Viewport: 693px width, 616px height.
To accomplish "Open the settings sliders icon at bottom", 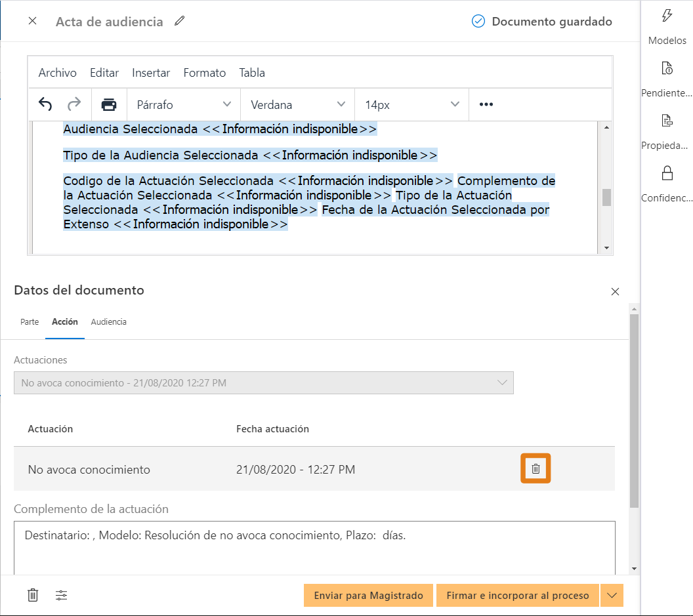I will click(x=62, y=595).
